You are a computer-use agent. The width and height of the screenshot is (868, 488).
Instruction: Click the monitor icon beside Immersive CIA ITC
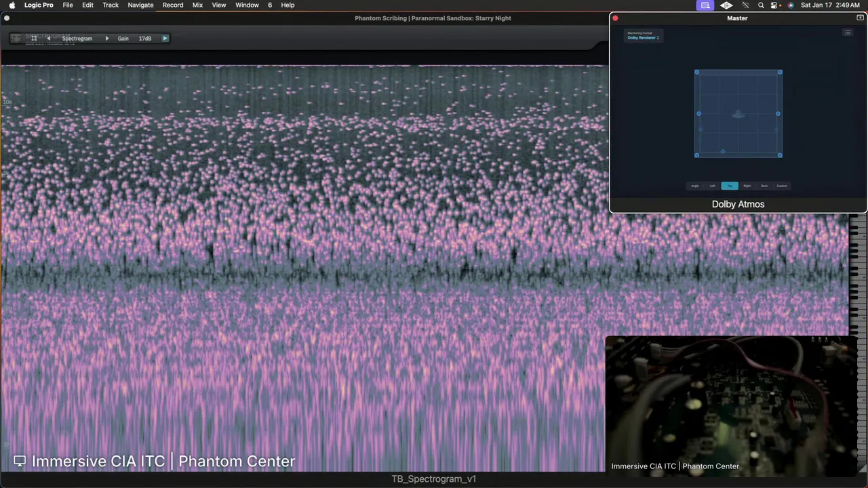click(20, 461)
